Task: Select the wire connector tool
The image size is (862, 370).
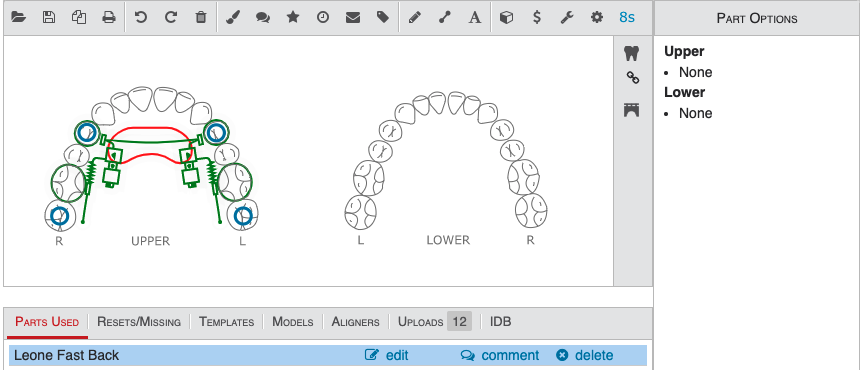Action: (x=445, y=18)
